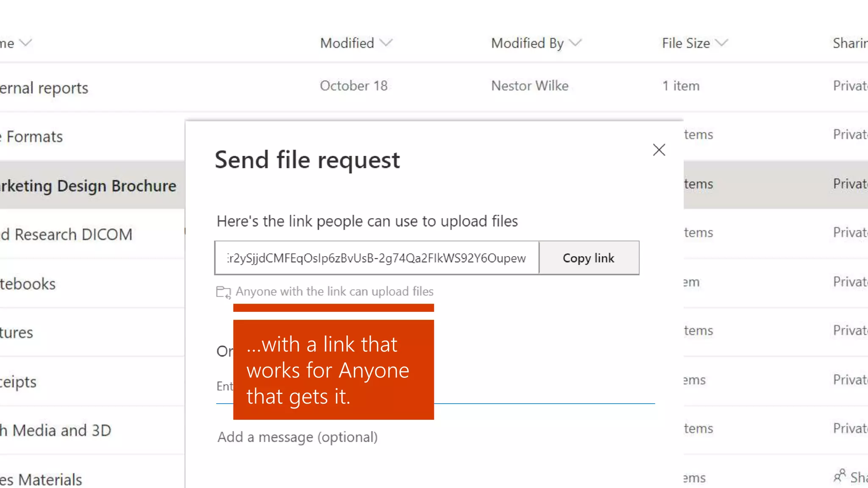Open the Modified By column dropdown
This screenshot has height=488, width=868.
[575, 43]
